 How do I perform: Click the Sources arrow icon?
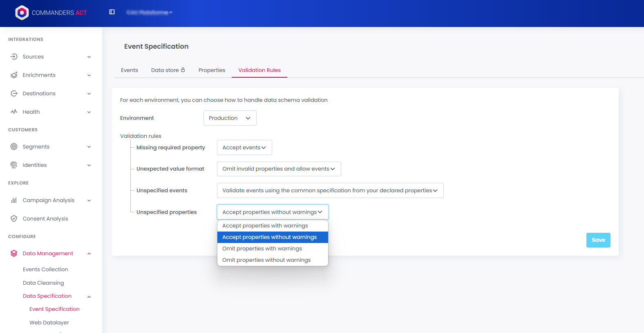(14, 57)
